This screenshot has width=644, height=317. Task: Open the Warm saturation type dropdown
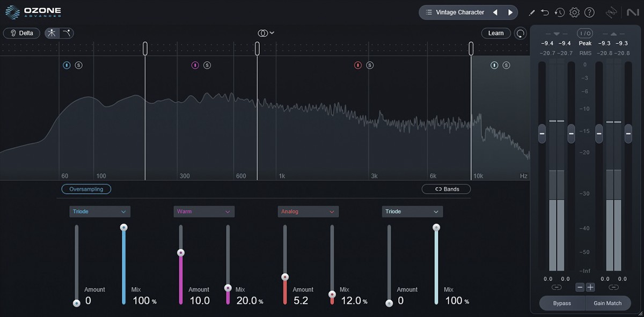coord(204,211)
